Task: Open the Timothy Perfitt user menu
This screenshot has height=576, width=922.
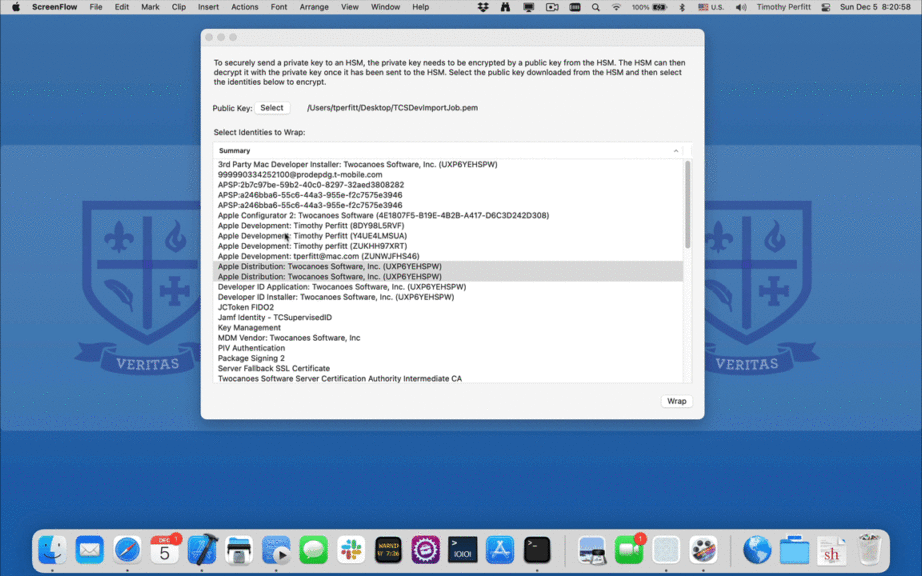Action: coord(783,7)
